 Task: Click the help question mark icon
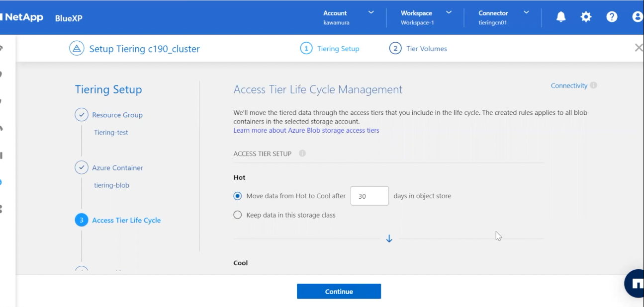point(612,17)
